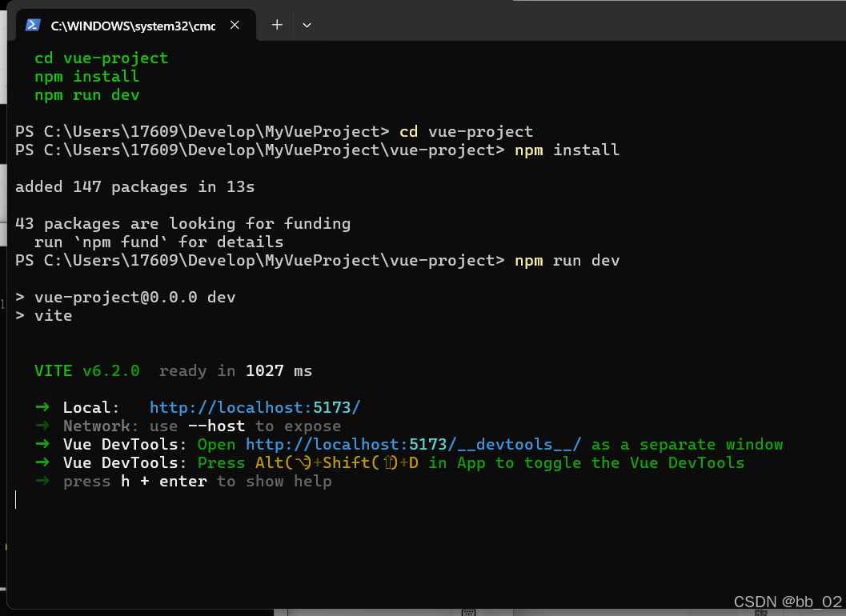Click the PowerShell icon on the terminal tab
846x616 pixels.
click(x=34, y=26)
